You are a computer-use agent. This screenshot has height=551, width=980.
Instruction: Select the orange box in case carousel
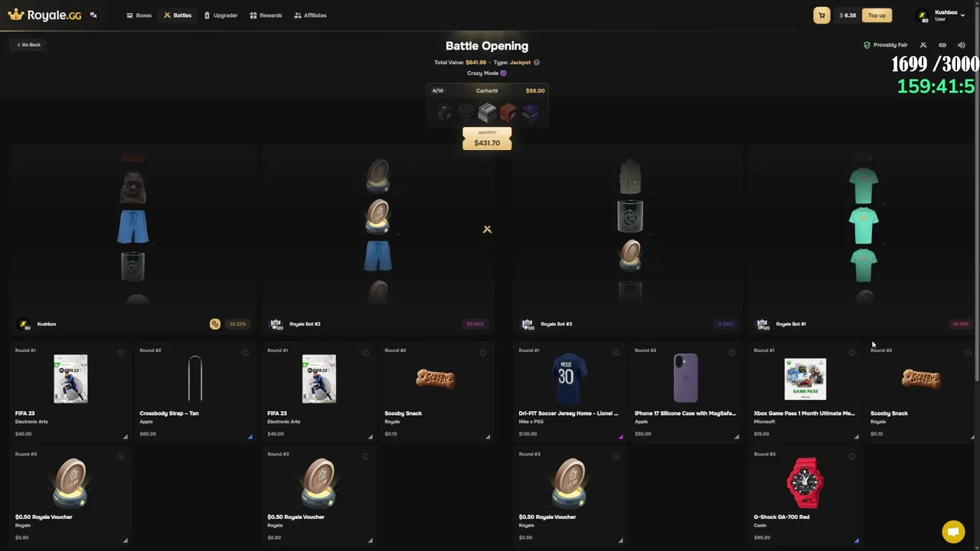click(508, 113)
